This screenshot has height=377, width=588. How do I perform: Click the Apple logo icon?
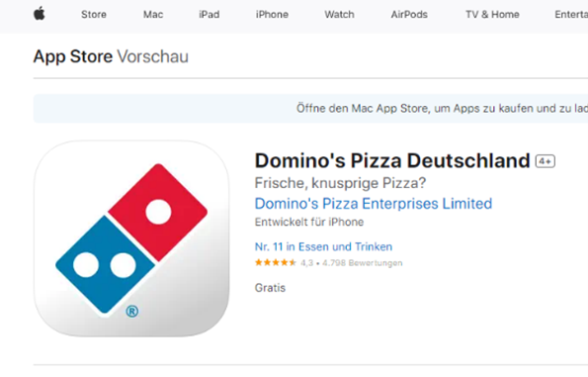[40, 14]
